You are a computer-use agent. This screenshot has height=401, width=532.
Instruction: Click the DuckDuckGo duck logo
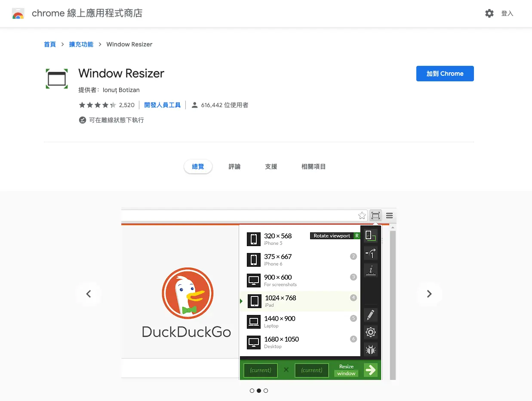tap(188, 293)
